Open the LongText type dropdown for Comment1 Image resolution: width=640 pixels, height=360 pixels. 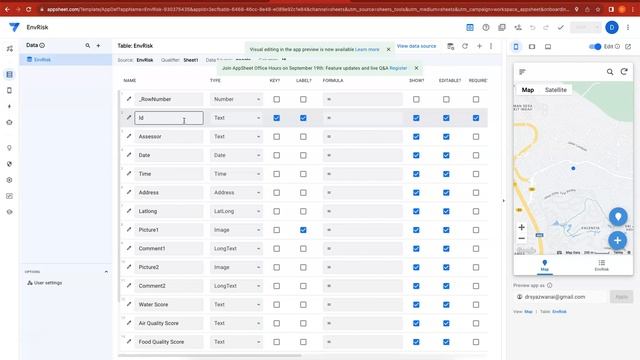pyautogui.click(x=236, y=249)
